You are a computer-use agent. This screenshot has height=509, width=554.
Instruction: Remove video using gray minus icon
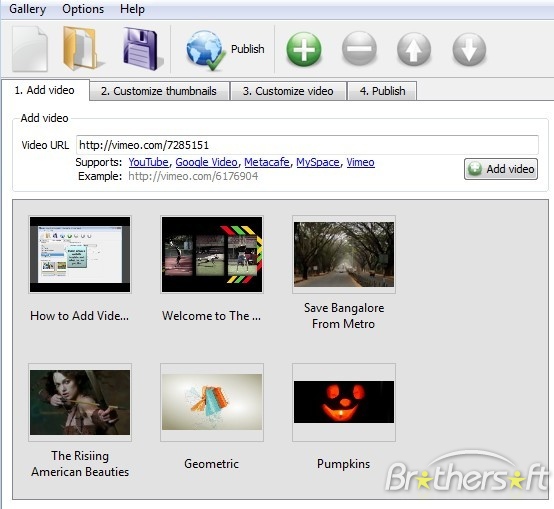click(359, 49)
